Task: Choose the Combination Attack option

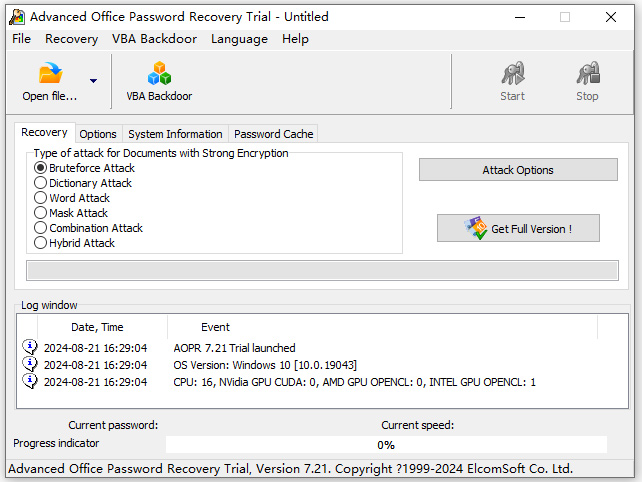Action: 40,228
